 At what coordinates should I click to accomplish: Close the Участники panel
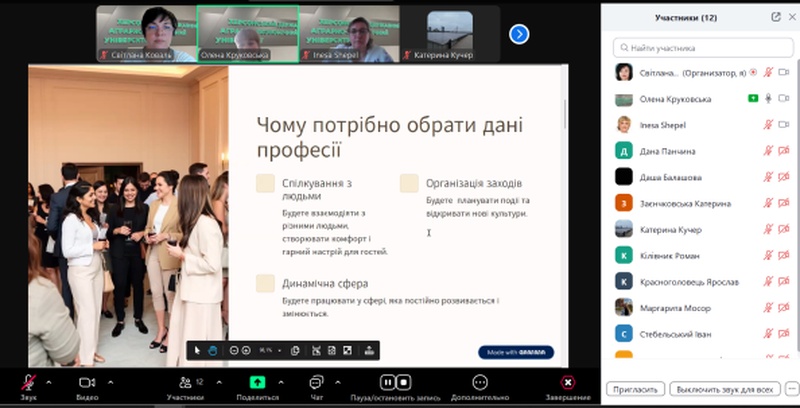(792, 17)
